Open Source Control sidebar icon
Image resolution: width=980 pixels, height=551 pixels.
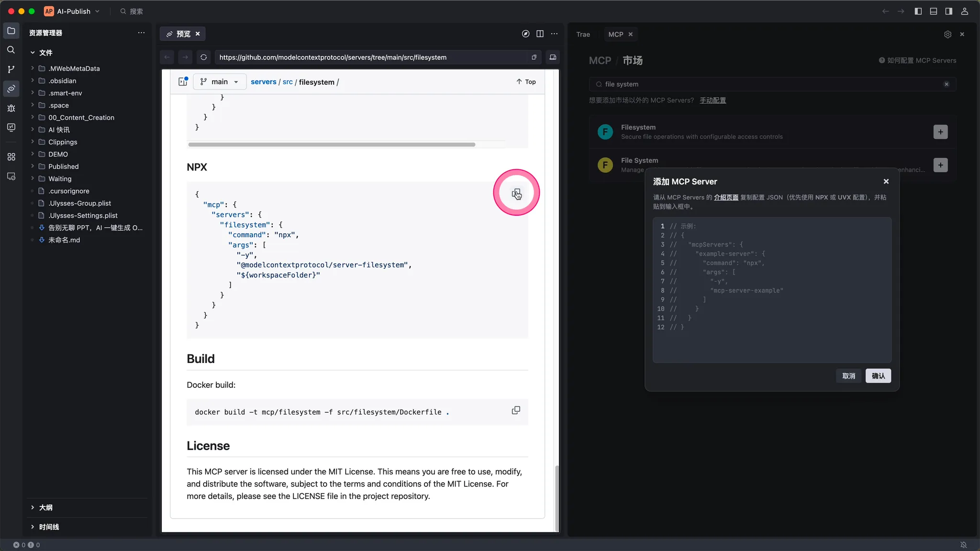pyautogui.click(x=11, y=69)
